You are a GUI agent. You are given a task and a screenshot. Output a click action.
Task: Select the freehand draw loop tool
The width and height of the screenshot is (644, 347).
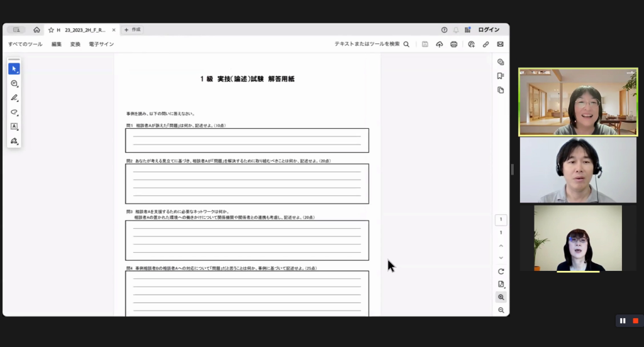pos(14,112)
